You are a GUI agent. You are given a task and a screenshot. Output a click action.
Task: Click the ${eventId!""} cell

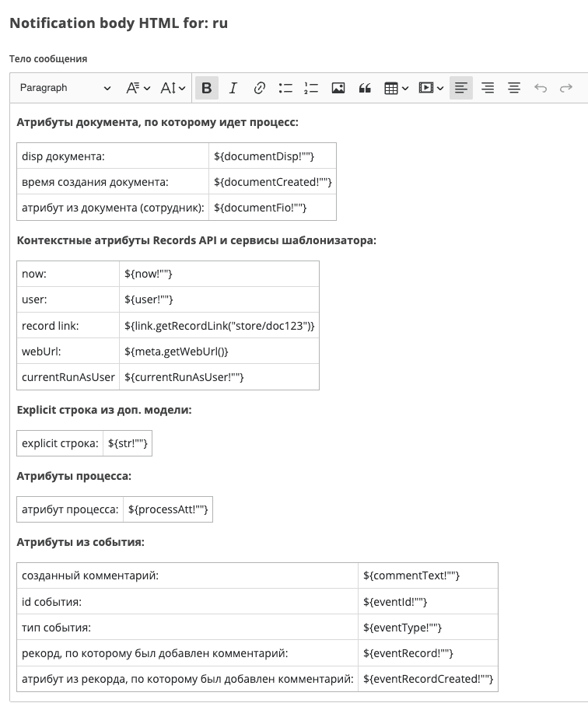[x=428, y=602]
